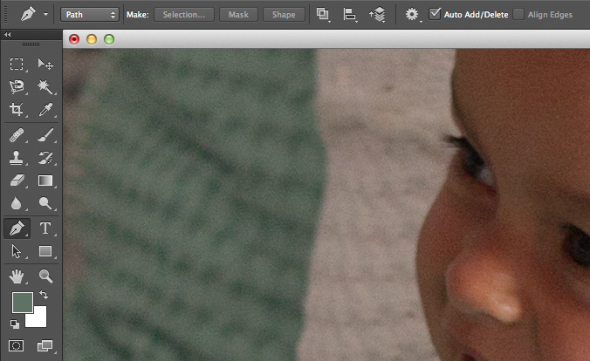This screenshot has height=361, width=590.
Task: Open the Path operations menu
Action: [x=323, y=15]
